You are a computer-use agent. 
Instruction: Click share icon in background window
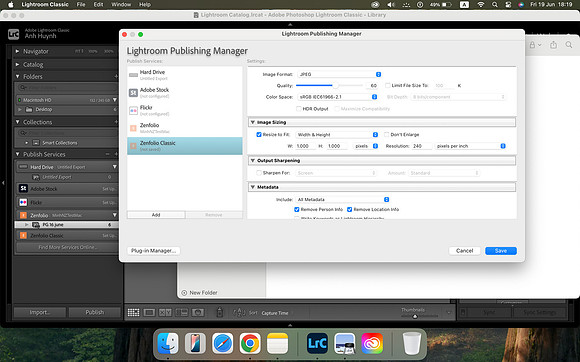pyautogui.click(x=553, y=45)
